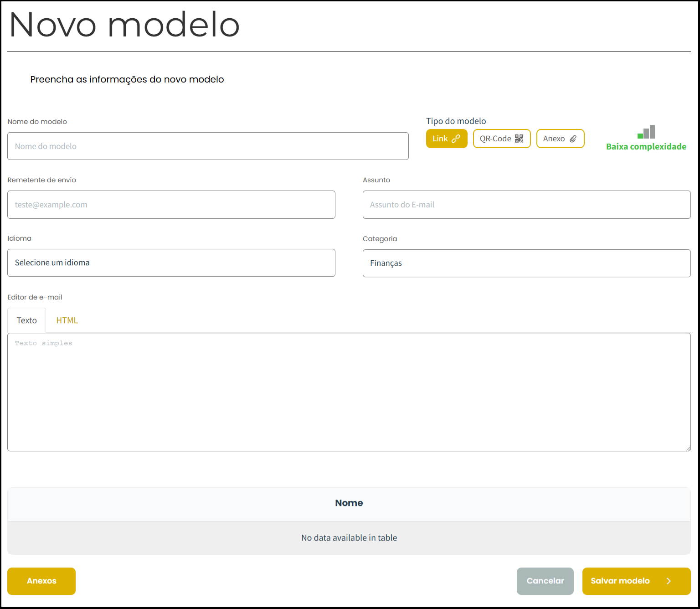700x609 pixels.
Task: Click the Nome do modelo input field
Action: point(208,146)
